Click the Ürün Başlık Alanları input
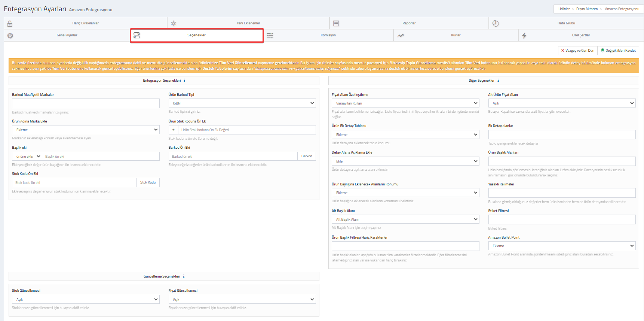This screenshot has width=644, height=321. [x=562, y=161]
